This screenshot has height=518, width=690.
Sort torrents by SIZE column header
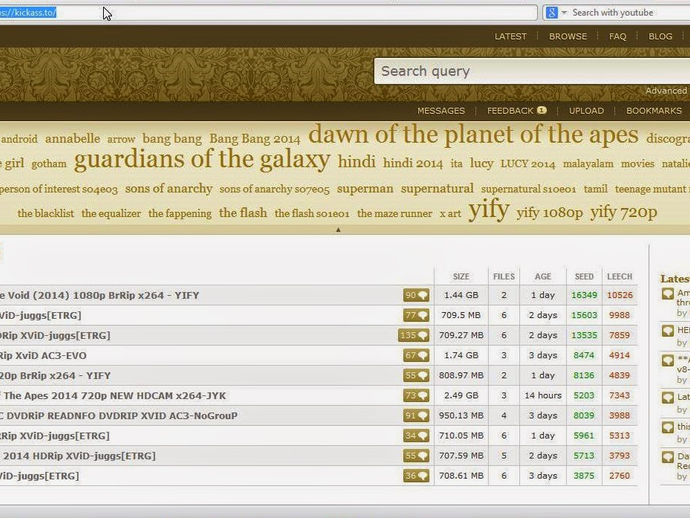coord(461,276)
